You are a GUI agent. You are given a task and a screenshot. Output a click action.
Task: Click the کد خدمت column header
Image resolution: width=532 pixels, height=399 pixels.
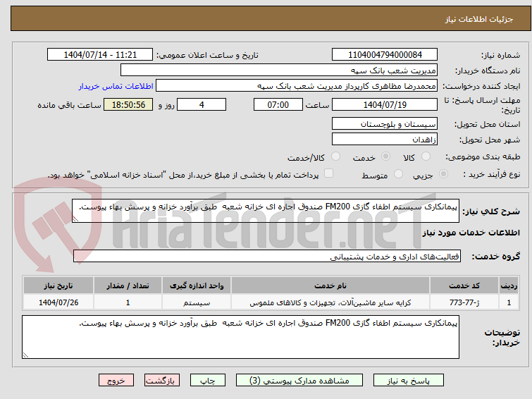pyautogui.click(x=464, y=286)
